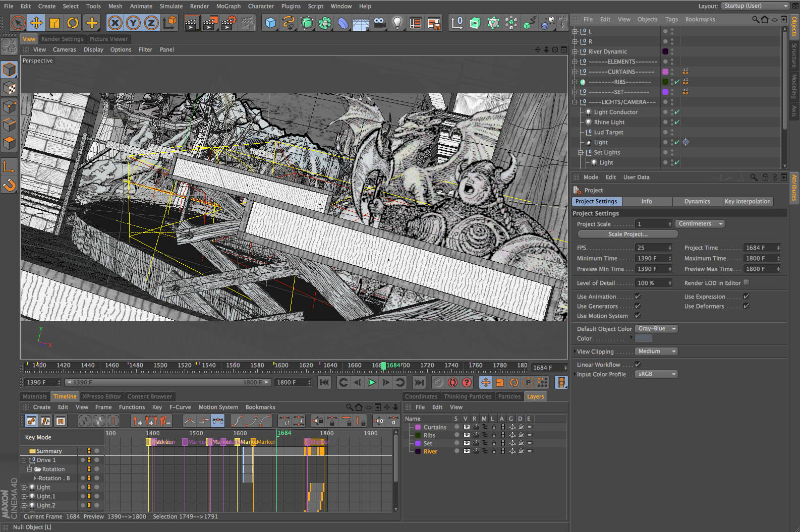Play the animation forwards
Viewport: 800px width, 532px height.
(372, 382)
